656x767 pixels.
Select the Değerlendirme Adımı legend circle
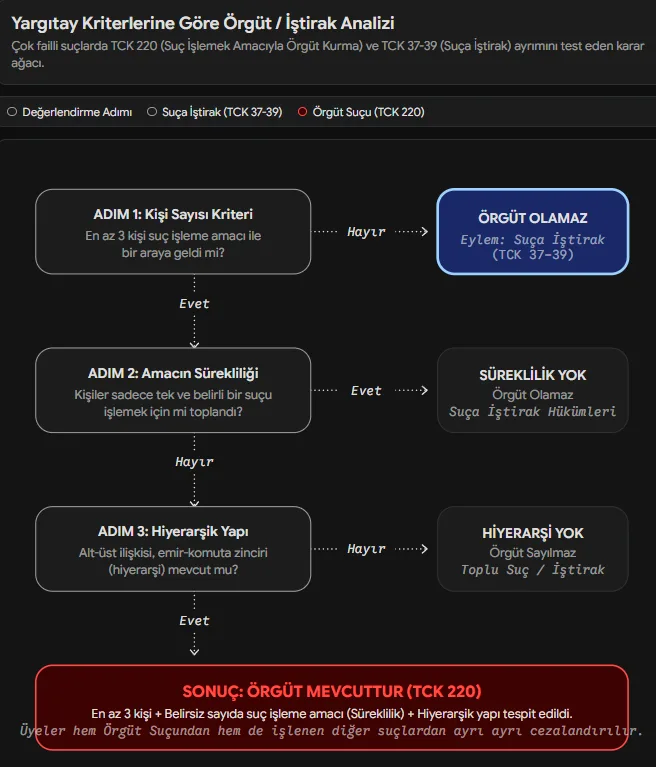[12, 112]
